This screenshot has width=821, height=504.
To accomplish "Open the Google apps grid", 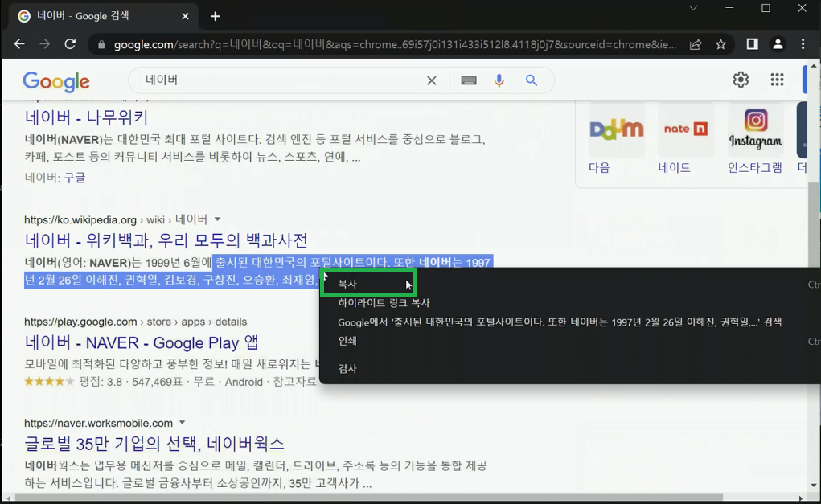I will 777,80.
